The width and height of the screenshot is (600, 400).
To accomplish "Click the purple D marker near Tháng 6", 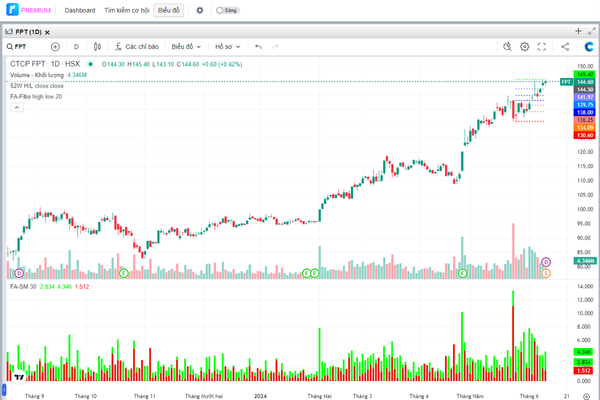I will click(546, 262).
